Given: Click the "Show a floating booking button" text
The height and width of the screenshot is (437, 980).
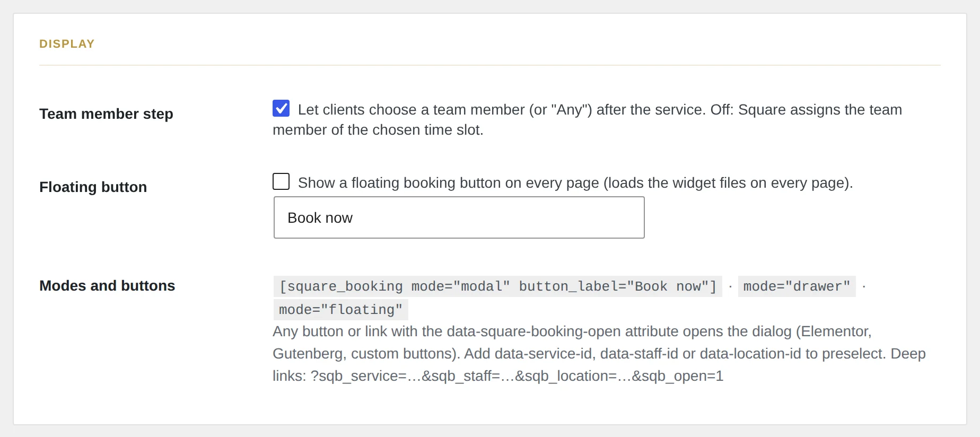Looking at the screenshot, I should (x=575, y=183).
